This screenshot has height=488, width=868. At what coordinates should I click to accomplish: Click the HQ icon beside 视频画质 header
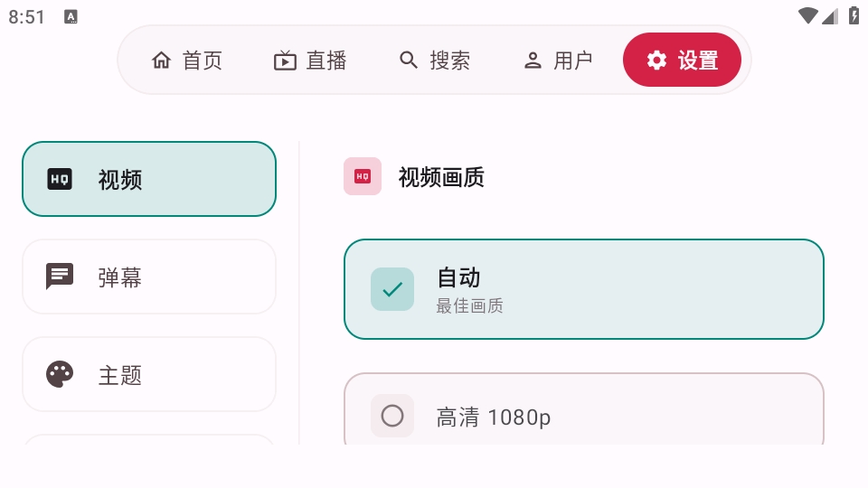click(363, 176)
